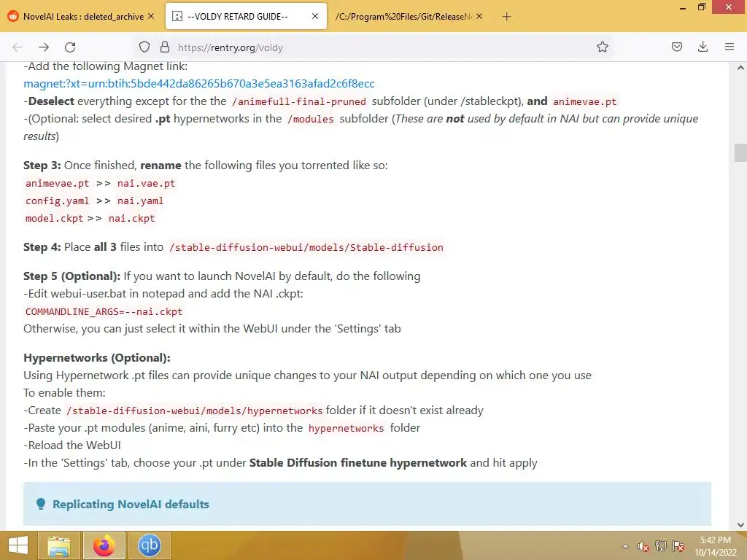The image size is (747, 560).
Task: Click the page scrollbar down arrow
Action: 740,525
